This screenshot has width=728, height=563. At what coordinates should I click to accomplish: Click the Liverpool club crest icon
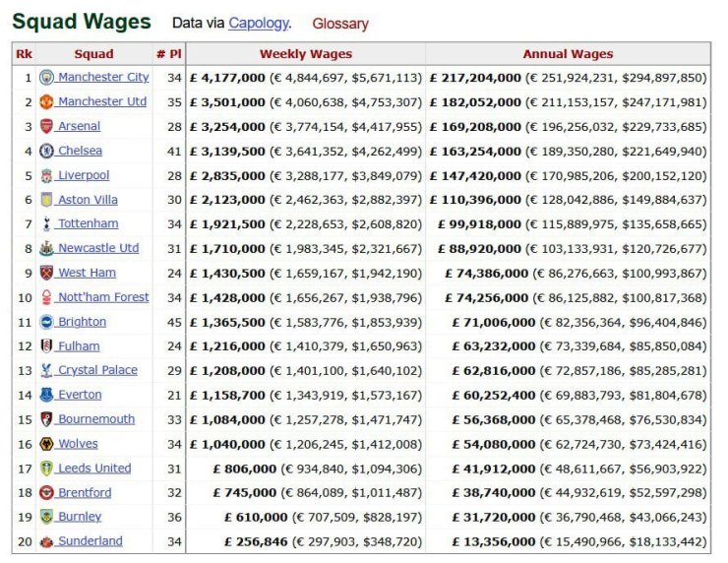point(46,175)
